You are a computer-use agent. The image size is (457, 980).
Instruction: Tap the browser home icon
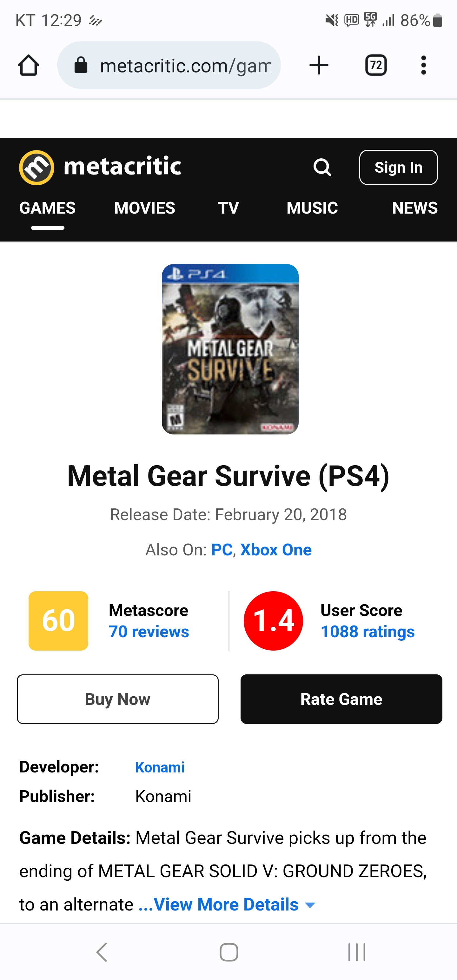pyautogui.click(x=29, y=65)
